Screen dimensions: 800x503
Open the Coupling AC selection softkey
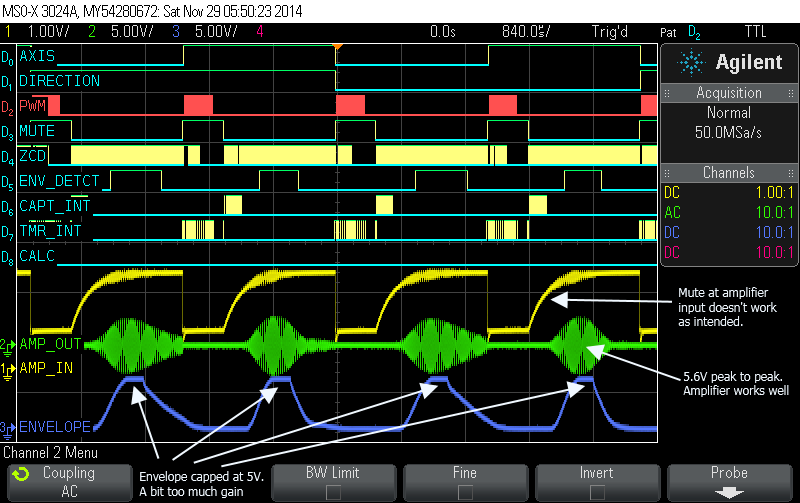70,481
